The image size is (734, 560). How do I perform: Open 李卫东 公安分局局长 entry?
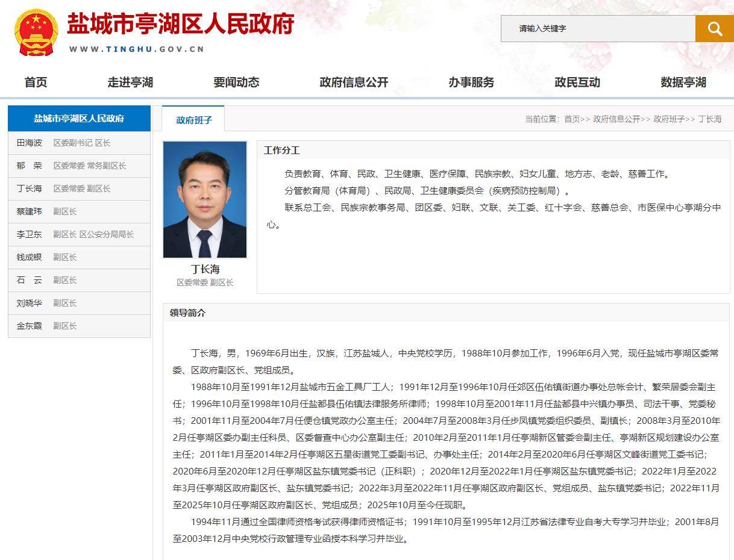click(79, 235)
